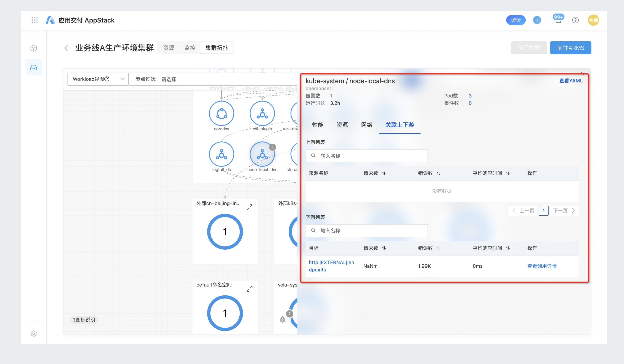
Task: Open the 节点过滤 select box
Action: point(213,79)
